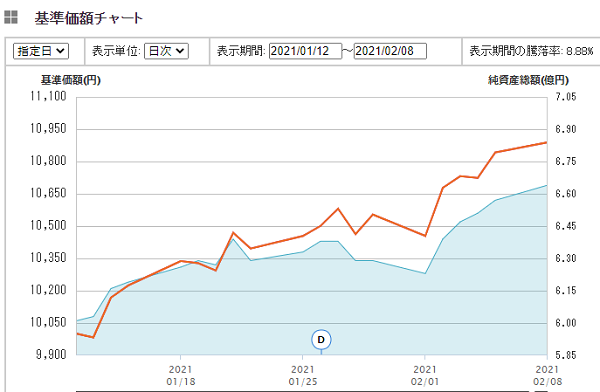Click the D dividend marker on chart

click(x=321, y=340)
